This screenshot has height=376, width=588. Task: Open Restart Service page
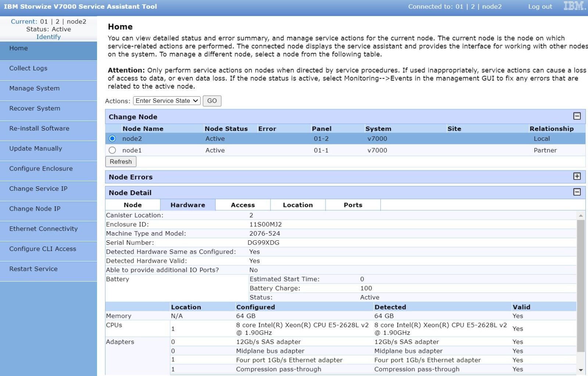click(x=49, y=272)
